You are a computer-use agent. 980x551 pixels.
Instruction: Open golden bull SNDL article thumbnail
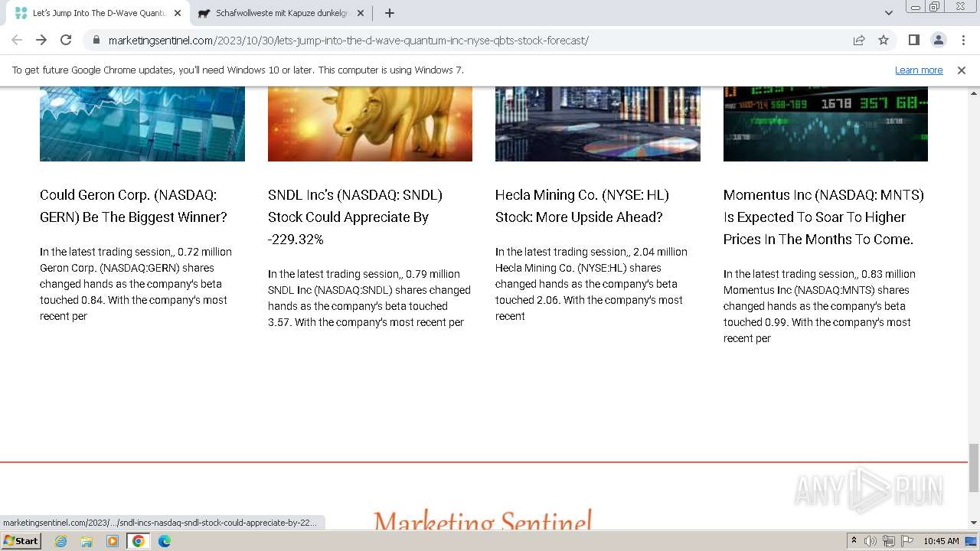370,123
